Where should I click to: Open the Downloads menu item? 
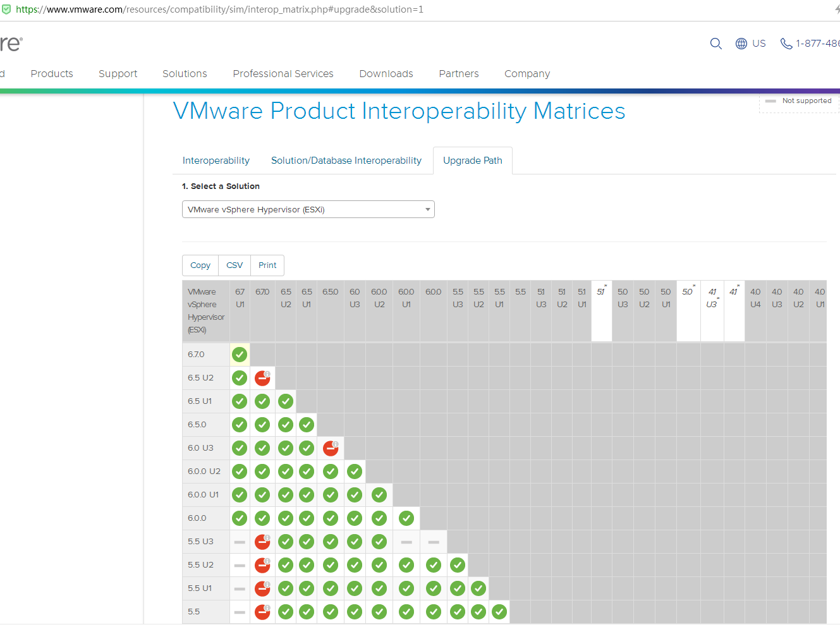386,73
